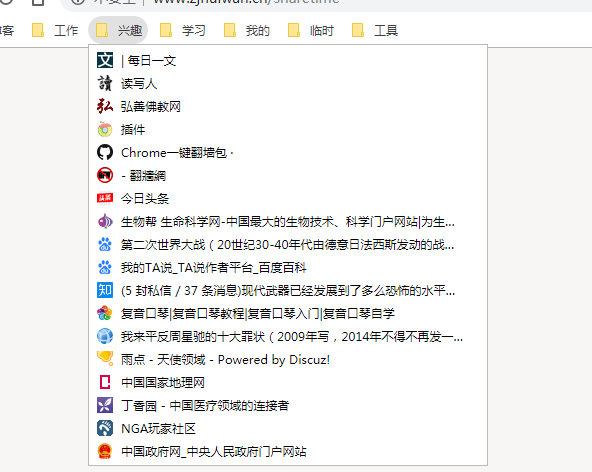The width and height of the screenshot is (592, 472).
Task: Open the 工具 bookmark folder
Action: [x=375, y=30]
